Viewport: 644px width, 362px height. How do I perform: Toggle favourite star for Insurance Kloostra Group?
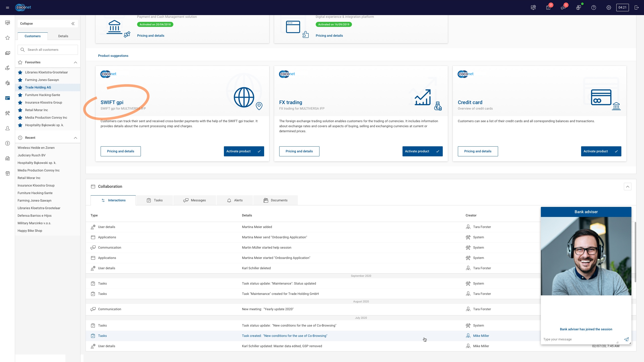pos(20,103)
